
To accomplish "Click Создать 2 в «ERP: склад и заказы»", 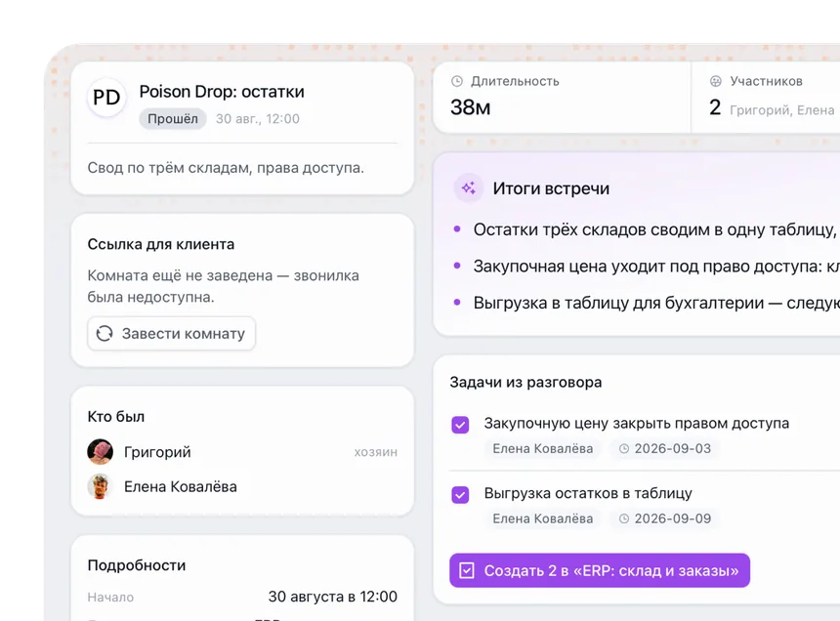I will point(600,570).
